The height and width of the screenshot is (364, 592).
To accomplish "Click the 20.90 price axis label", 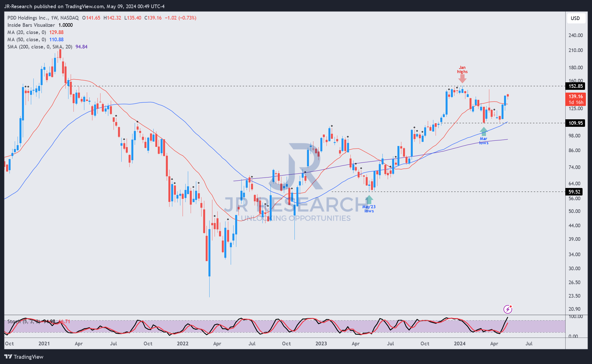I will 574,309.
